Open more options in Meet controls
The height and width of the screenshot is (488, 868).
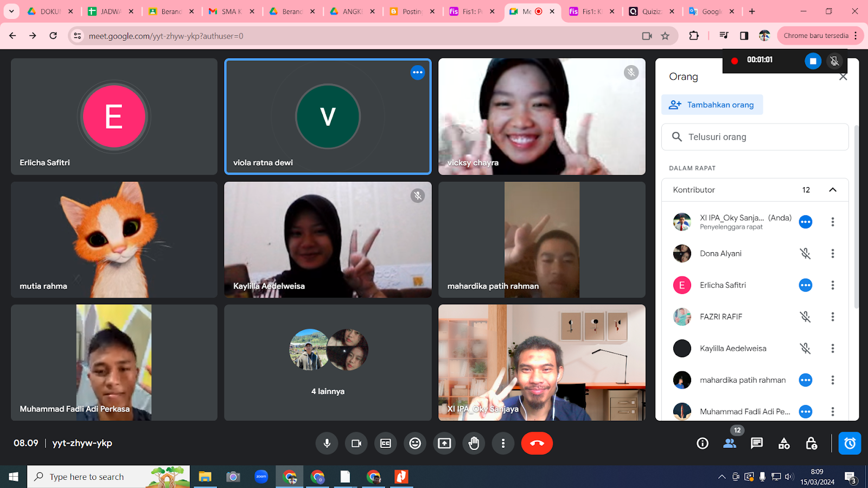(503, 443)
